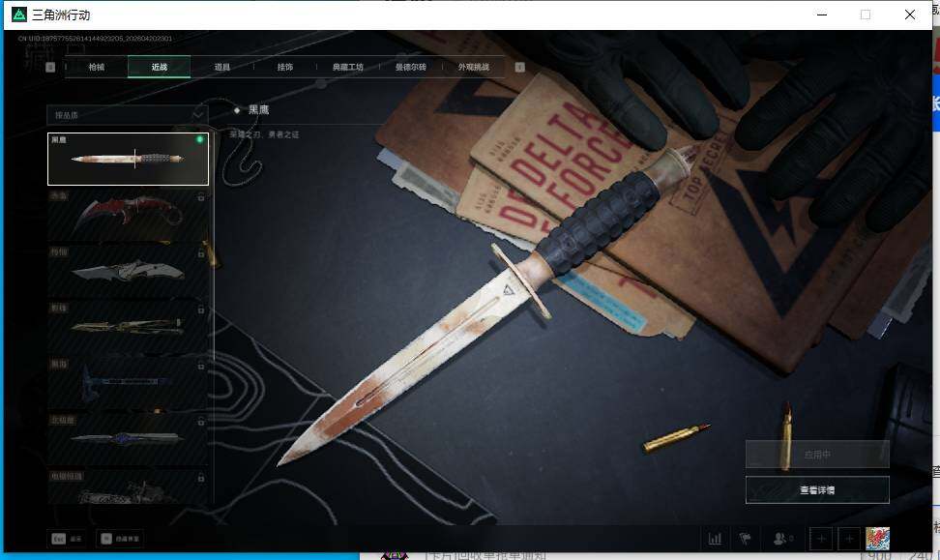Click the grayed 应用中 apply button
The image size is (940, 560).
[x=817, y=454]
